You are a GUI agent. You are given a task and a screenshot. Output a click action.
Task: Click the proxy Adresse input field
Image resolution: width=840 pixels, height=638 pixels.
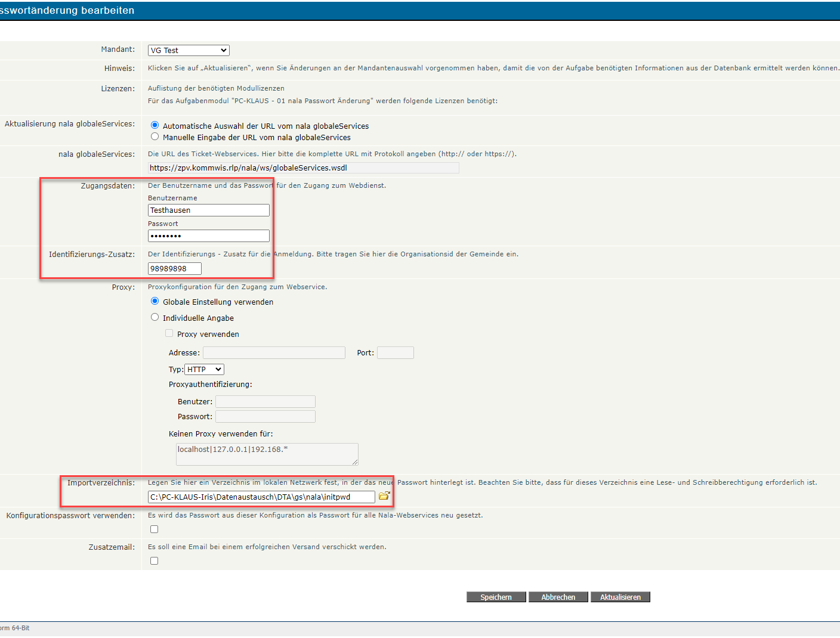274,353
